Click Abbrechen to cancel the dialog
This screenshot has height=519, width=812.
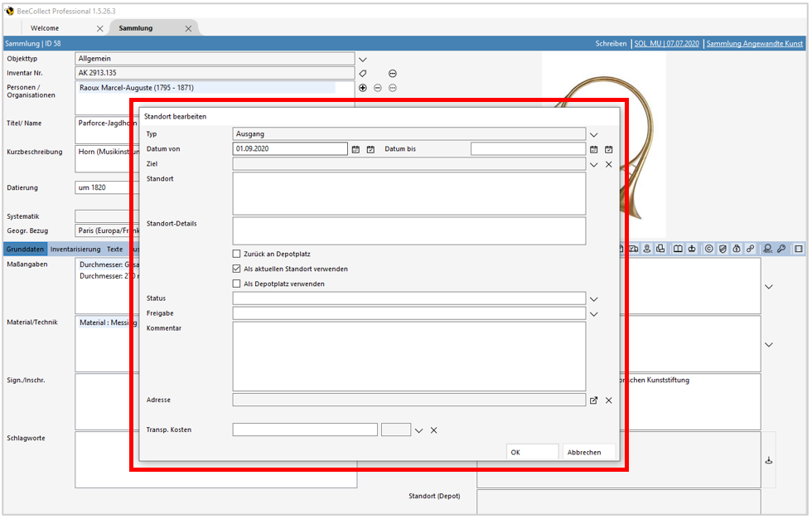pyautogui.click(x=582, y=453)
